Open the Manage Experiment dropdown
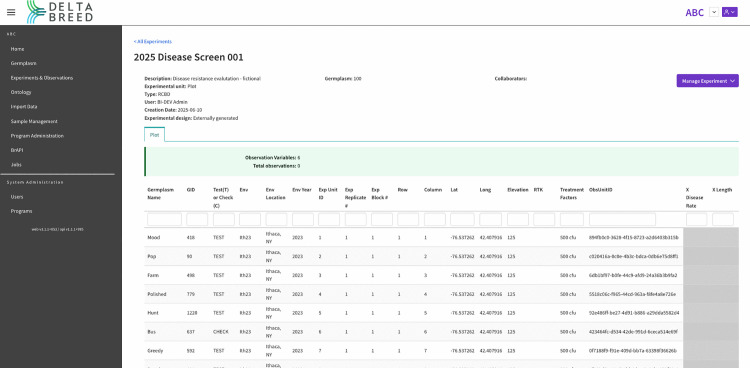 coord(707,81)
